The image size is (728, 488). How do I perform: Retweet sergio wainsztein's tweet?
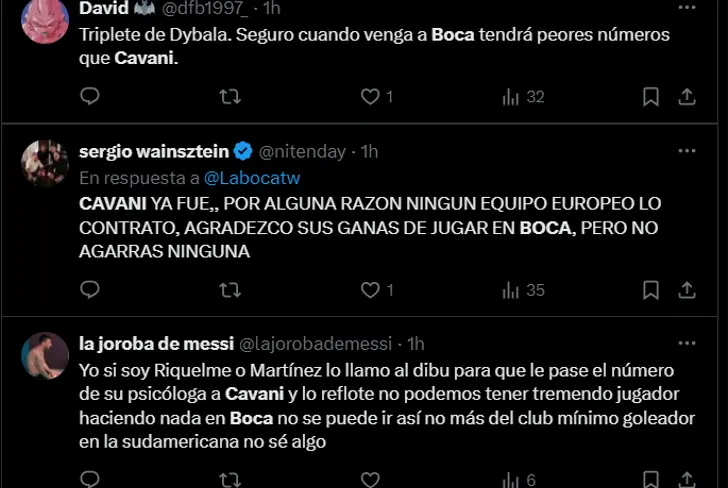[230, 290]
